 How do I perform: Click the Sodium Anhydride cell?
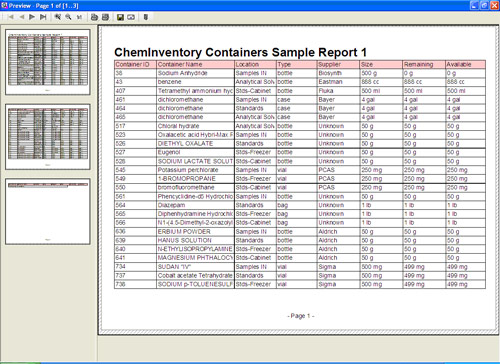(x=195, y=73)
